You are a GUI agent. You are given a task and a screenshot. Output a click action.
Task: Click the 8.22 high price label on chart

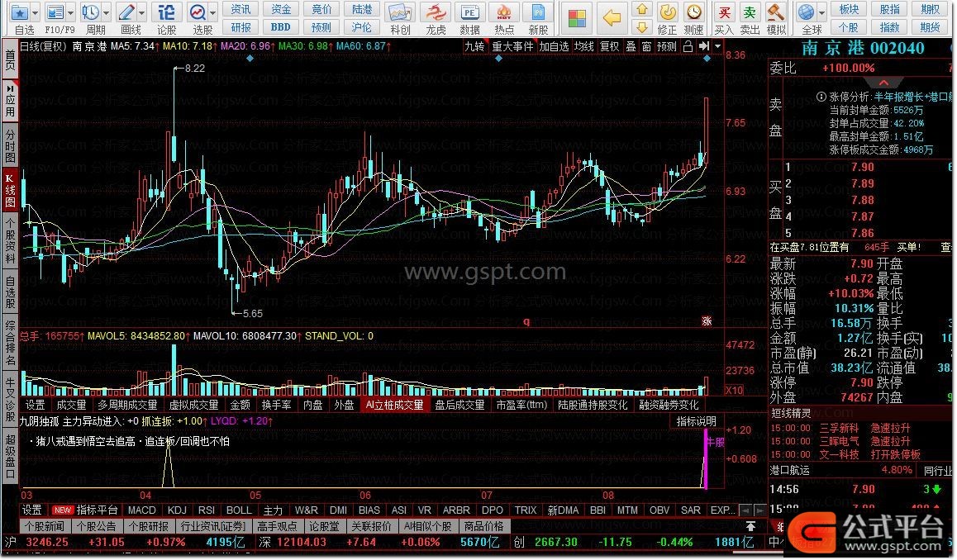[x=195, y=69]
